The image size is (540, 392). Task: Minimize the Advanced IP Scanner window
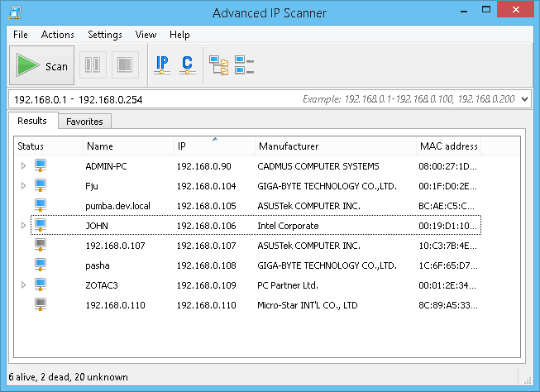[464, 11]
